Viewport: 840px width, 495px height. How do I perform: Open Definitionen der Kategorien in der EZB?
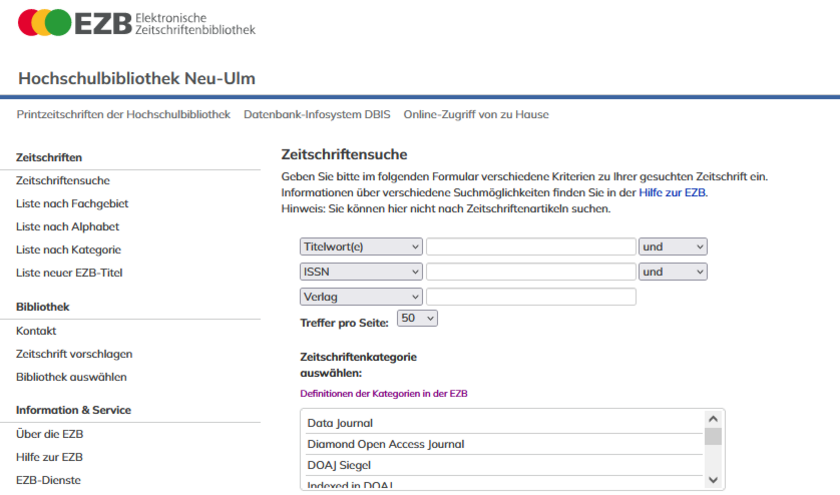click(384, 394)
